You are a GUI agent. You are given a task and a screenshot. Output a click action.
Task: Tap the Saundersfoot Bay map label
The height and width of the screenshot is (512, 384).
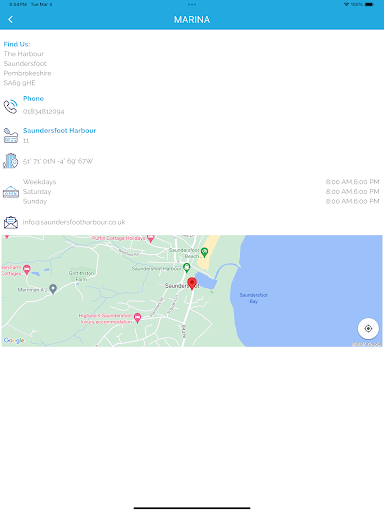click(x=254, y=298)
